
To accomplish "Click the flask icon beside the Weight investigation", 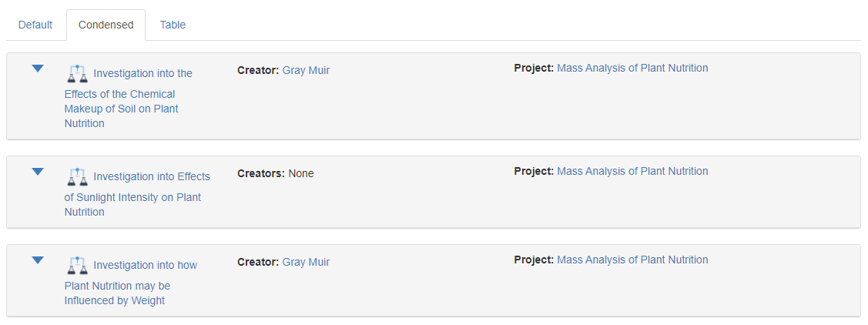I will coord(77,266).
